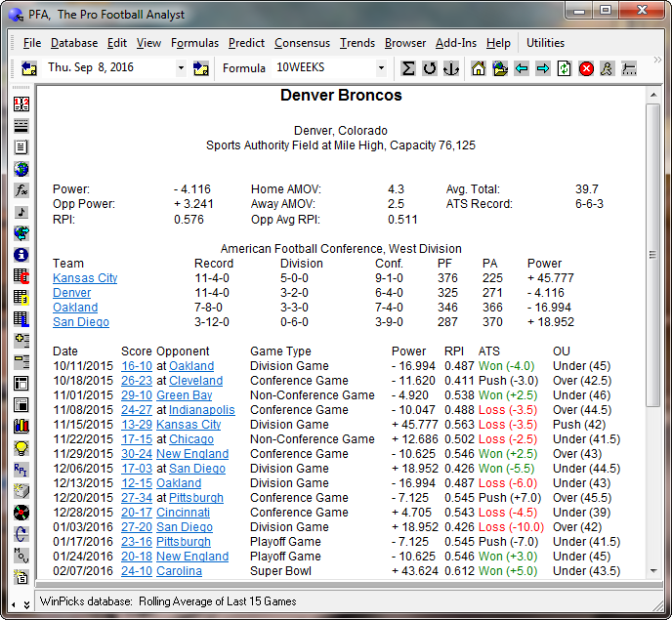Open the Trends menu
This screenshot has height=620, width=672.
[357, 43]
